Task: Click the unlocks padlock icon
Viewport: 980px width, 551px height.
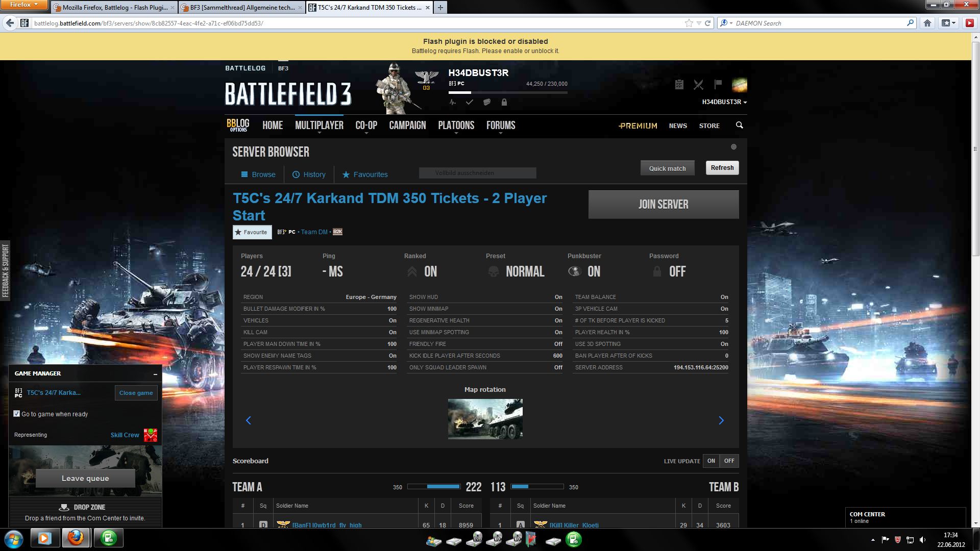Action: 504,102
